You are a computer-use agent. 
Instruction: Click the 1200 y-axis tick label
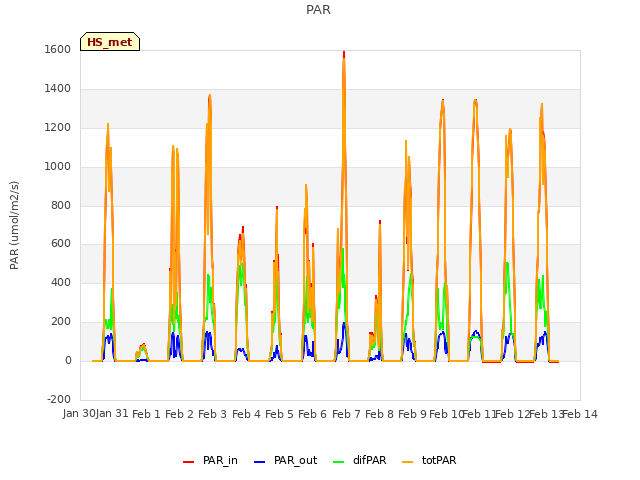pyautogui.click(x=58, y=127)
